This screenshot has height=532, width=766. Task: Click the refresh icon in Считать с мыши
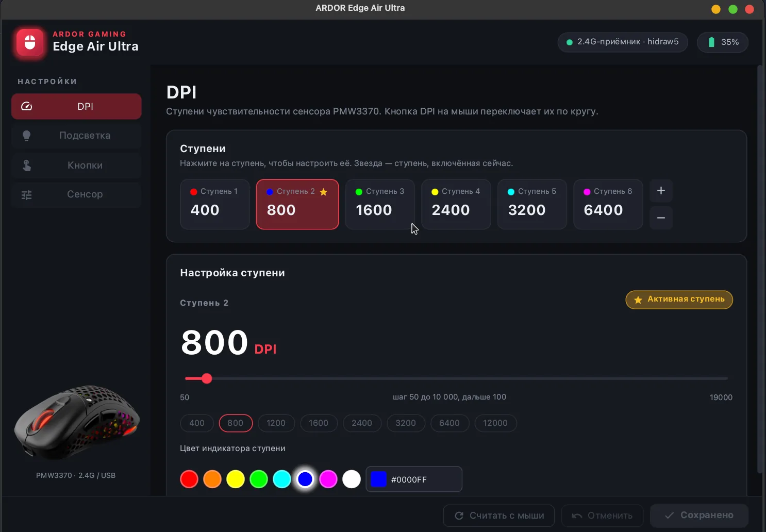click(x=459, y=516)
